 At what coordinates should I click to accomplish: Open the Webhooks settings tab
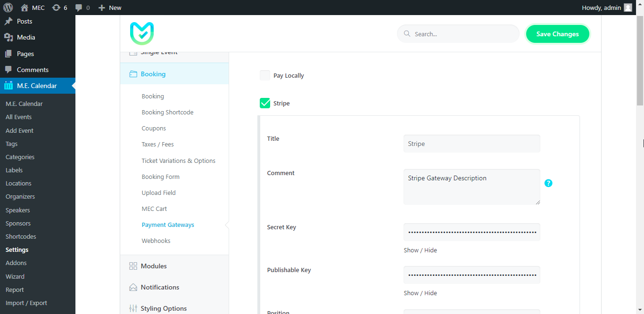(x=156, y=241)
